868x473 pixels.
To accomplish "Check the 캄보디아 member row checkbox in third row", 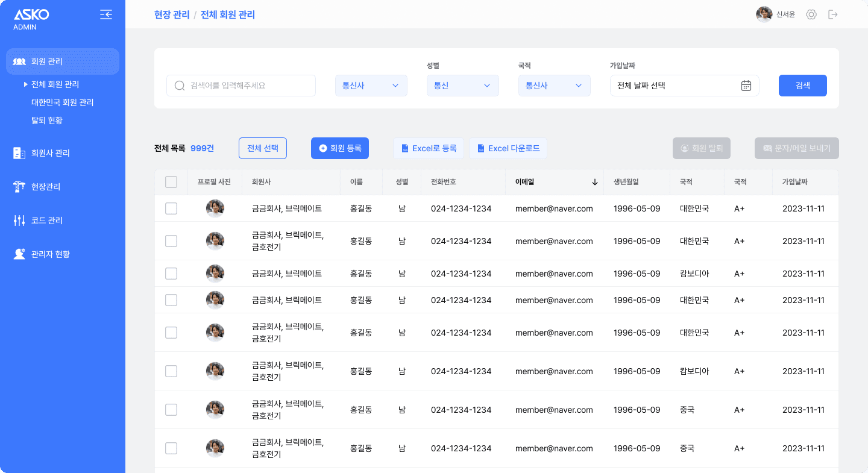I will 171,274.
